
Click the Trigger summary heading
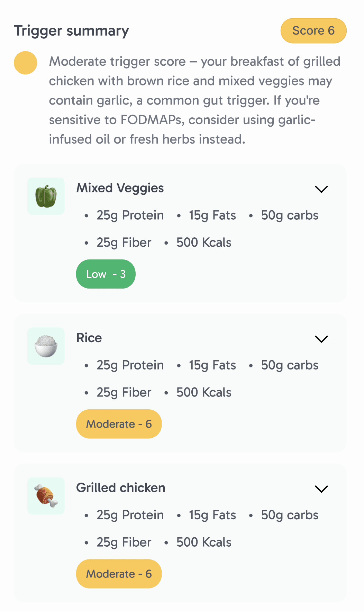[72, 31]
